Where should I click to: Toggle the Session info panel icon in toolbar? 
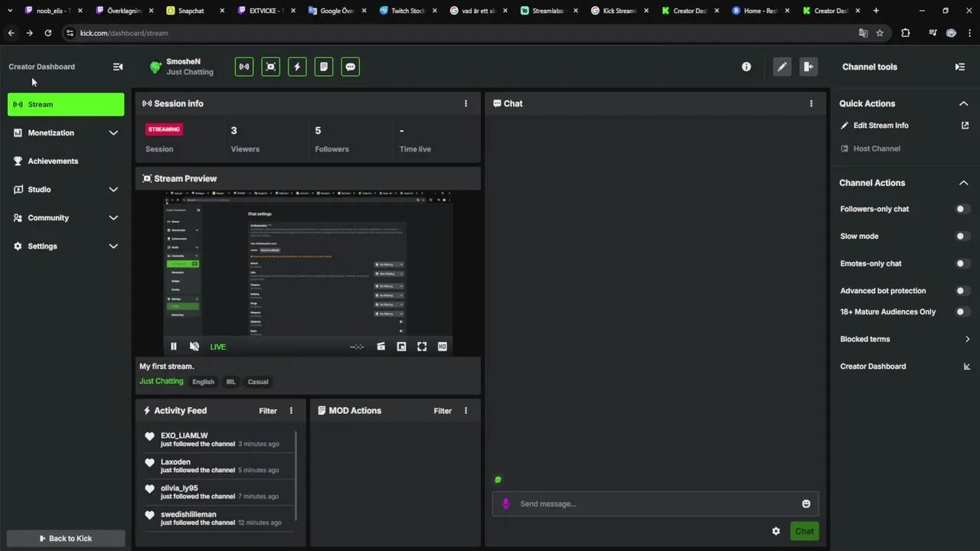click(244, 67)
